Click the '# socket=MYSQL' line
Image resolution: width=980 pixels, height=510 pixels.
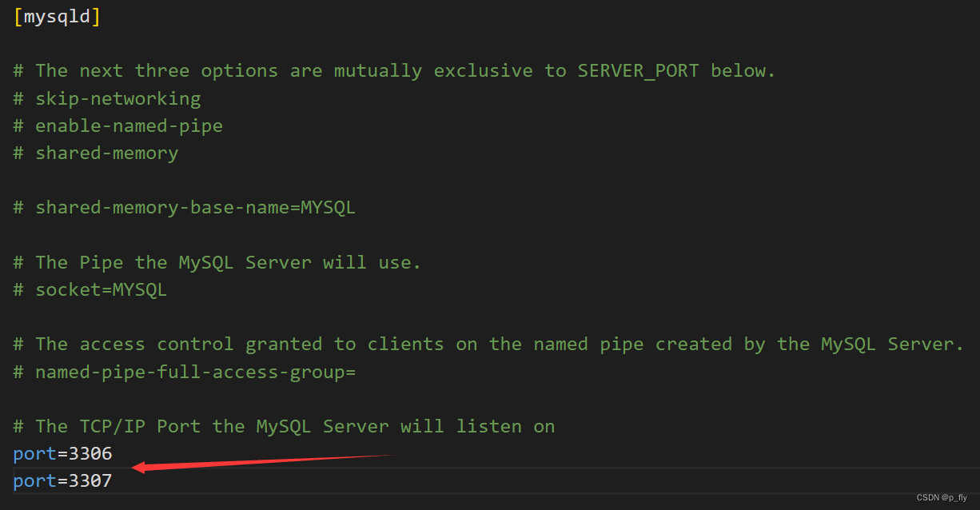pyautogui.click(x=90, y=289)
